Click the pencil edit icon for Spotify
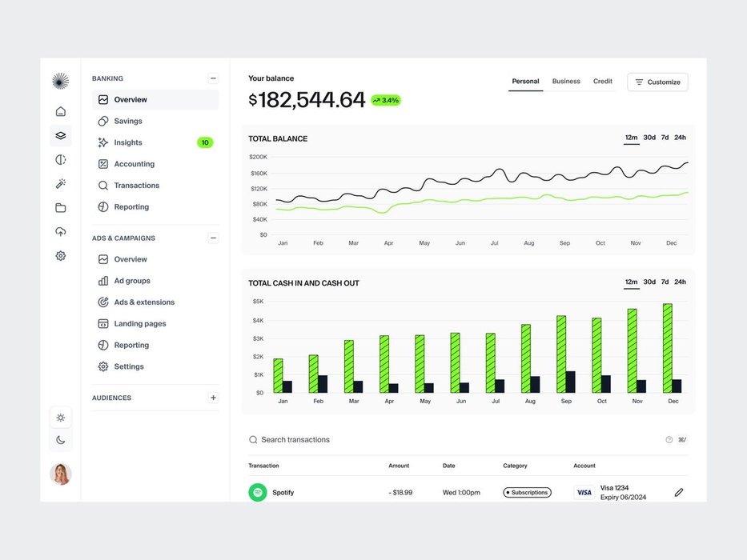This screenshot has width=747, height=560. point(679,493)
